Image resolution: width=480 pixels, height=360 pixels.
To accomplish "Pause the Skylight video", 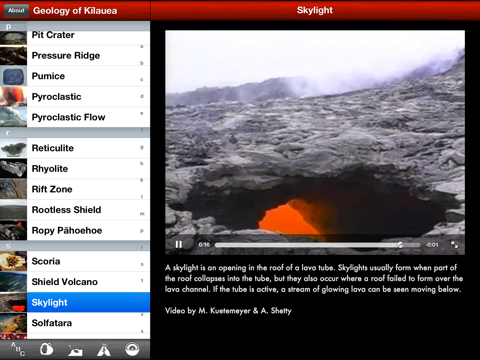I will tap(179, 245).
